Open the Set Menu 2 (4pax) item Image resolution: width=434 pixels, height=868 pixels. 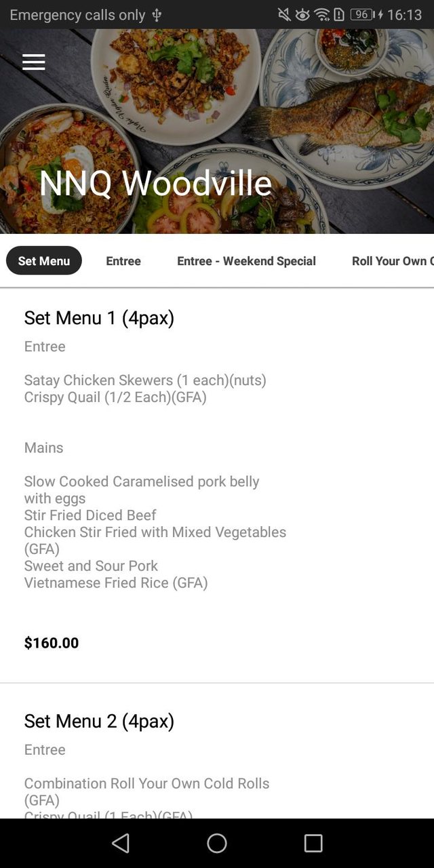[x=99, y=721]
